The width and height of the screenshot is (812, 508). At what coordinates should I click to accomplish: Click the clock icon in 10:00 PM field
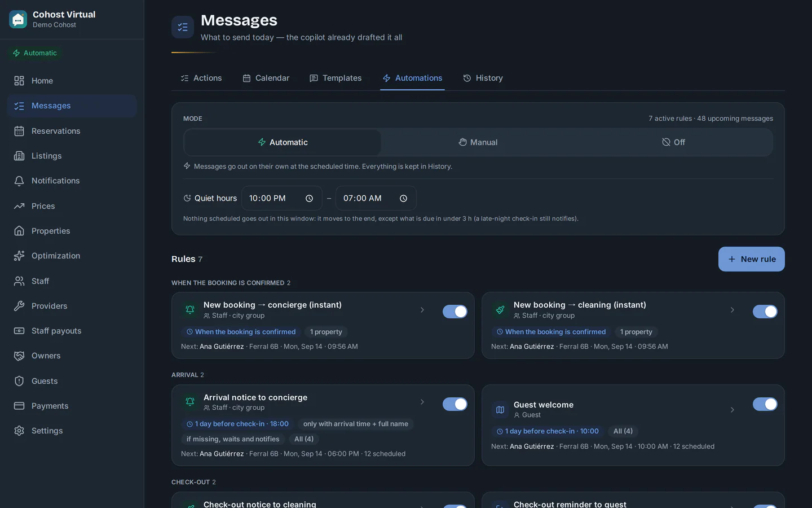tap(309, 198)
